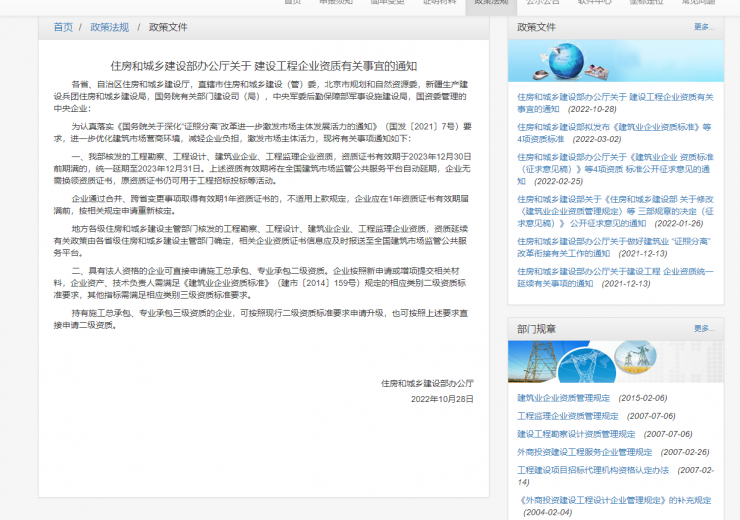This screenshot has width=740, height=520.
Task: Click the paragraph beginning 地方各级住房和城乡建设主管部门
Action: (x=261, y=241)
